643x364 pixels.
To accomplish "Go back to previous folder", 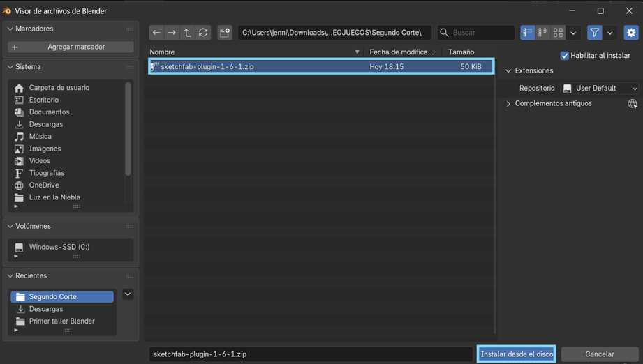I will click(156, 33).
